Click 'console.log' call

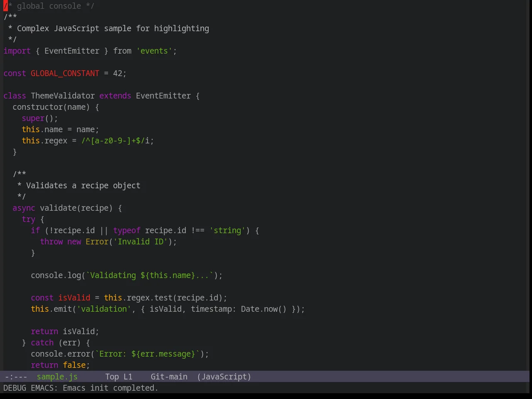coord(56,275)
